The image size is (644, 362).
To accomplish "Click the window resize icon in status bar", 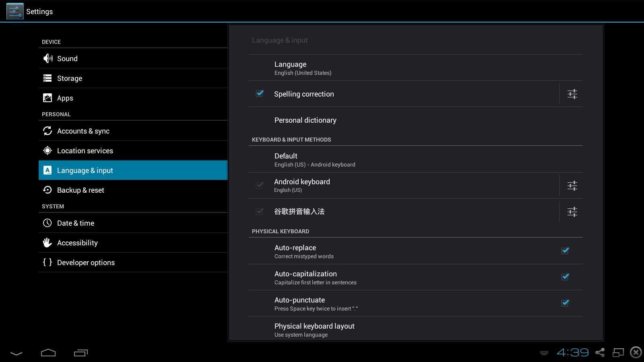I will tap(618, 353).
